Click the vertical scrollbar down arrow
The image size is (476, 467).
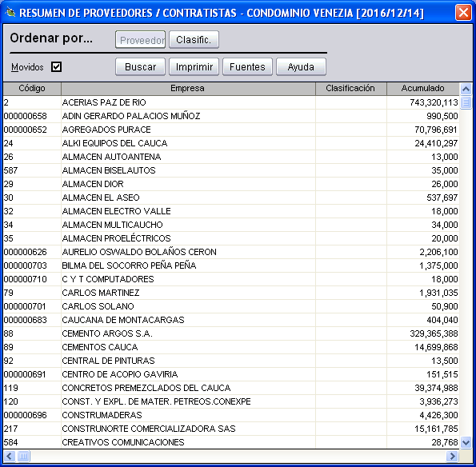(x=466, y=442)
